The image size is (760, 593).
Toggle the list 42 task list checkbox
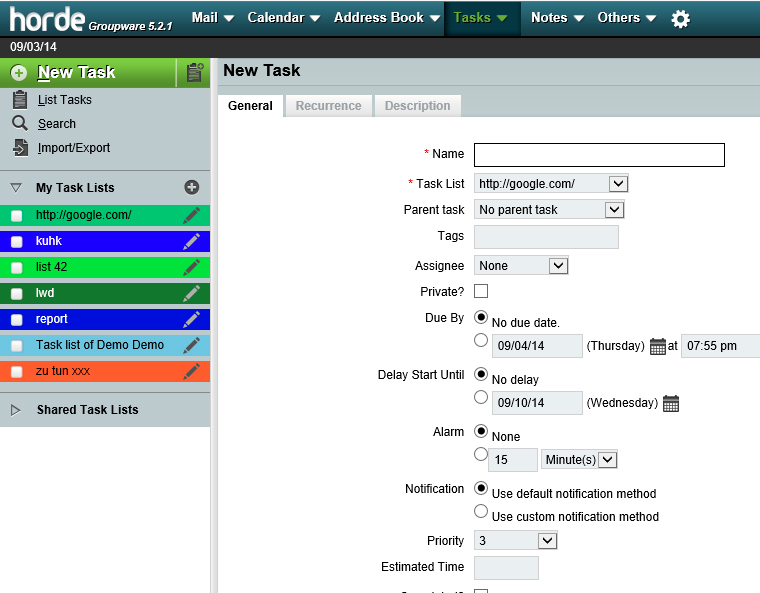pyautogui.click(x=16, y=268)
